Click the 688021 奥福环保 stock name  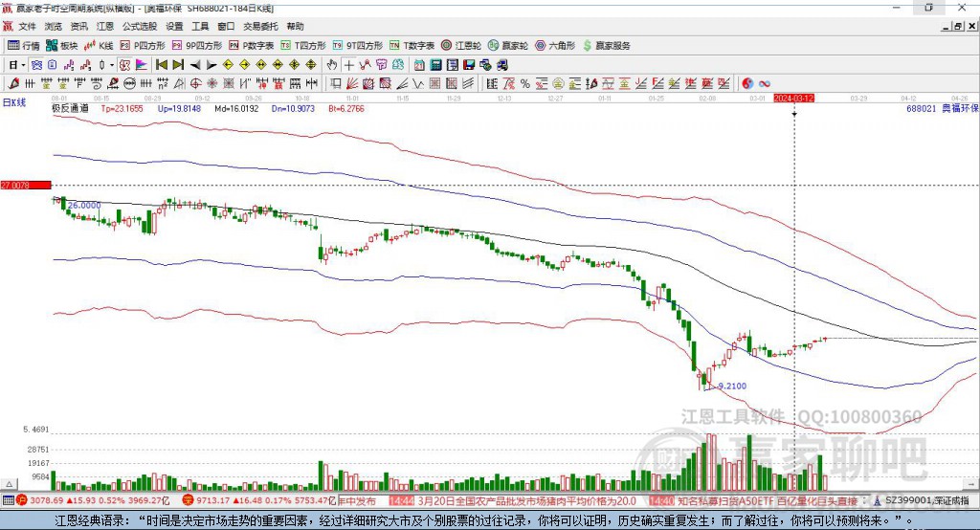(x=943, y=109)
